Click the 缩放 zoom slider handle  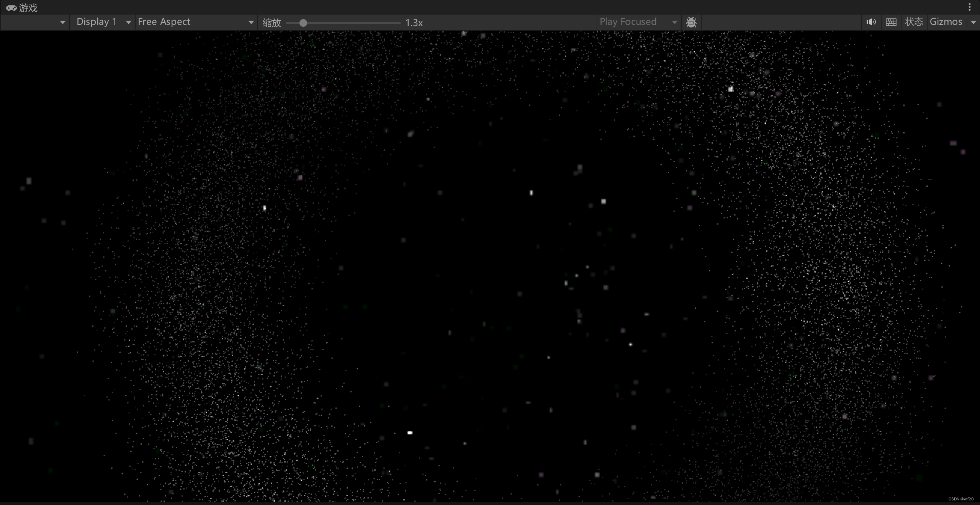tap(303, 23)
